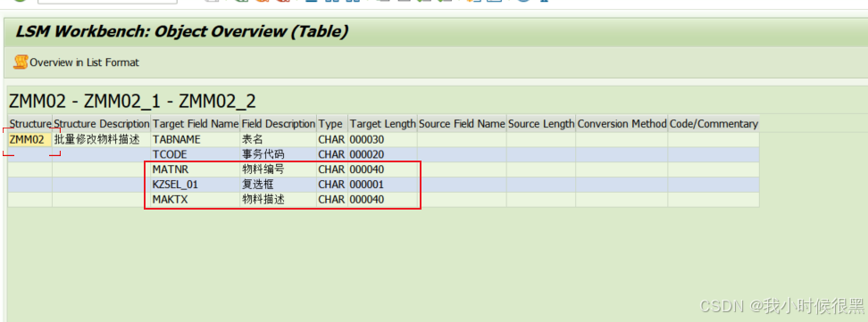Click the CHAR type cell in TABNAME row
This screenshot has height=322, width=868.
tap(333, 139)
